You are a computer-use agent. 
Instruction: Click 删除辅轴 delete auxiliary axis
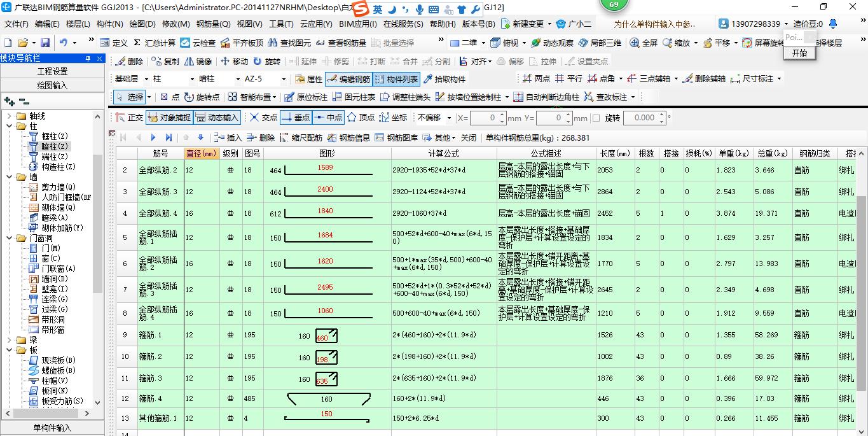704,79
